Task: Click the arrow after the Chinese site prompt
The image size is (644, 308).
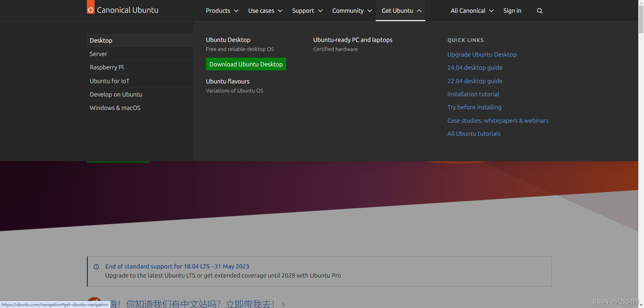Action: [x=283, y=304]
